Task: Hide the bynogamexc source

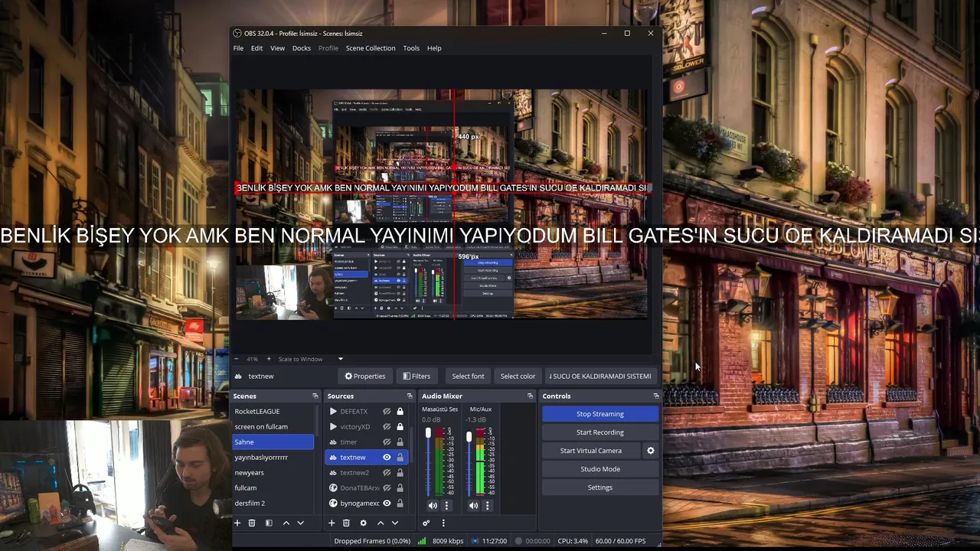Action: (387, 503)
